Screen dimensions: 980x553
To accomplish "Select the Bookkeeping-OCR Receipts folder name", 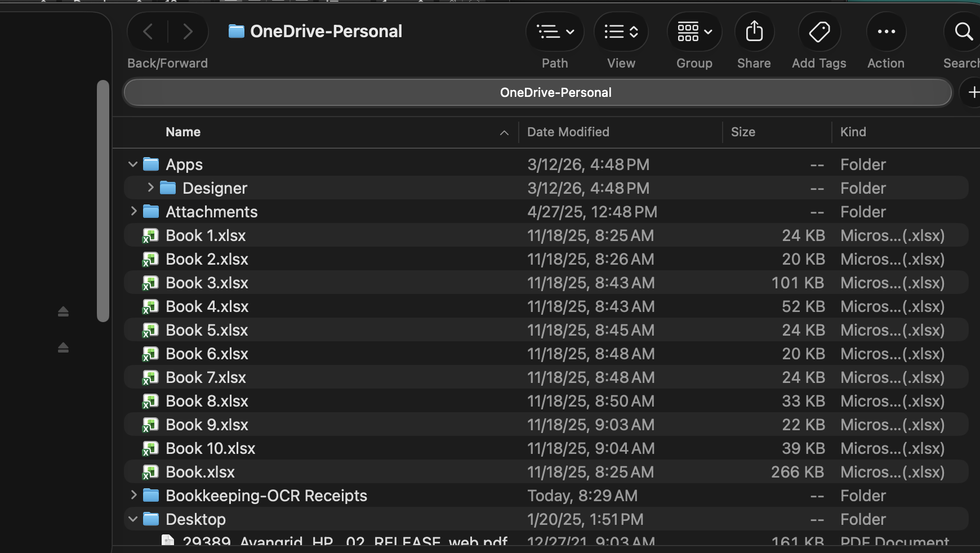I will 266,496.
